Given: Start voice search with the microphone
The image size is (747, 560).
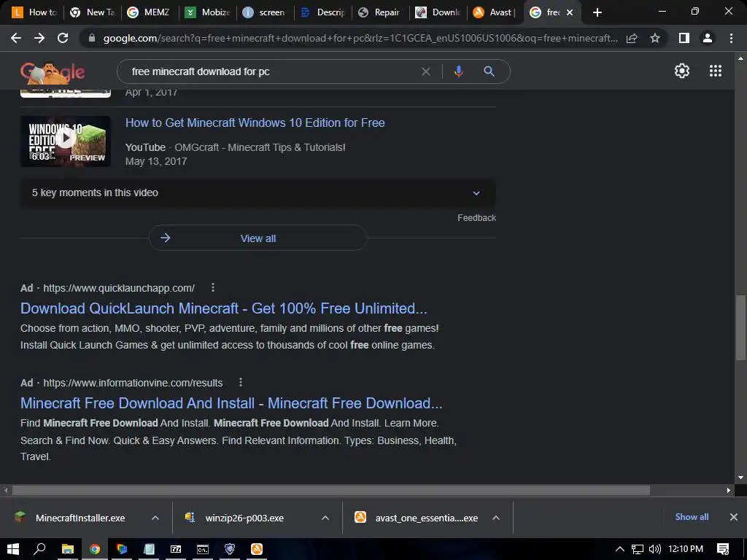Looking at the screenshot, I should [x=458, y=71].
